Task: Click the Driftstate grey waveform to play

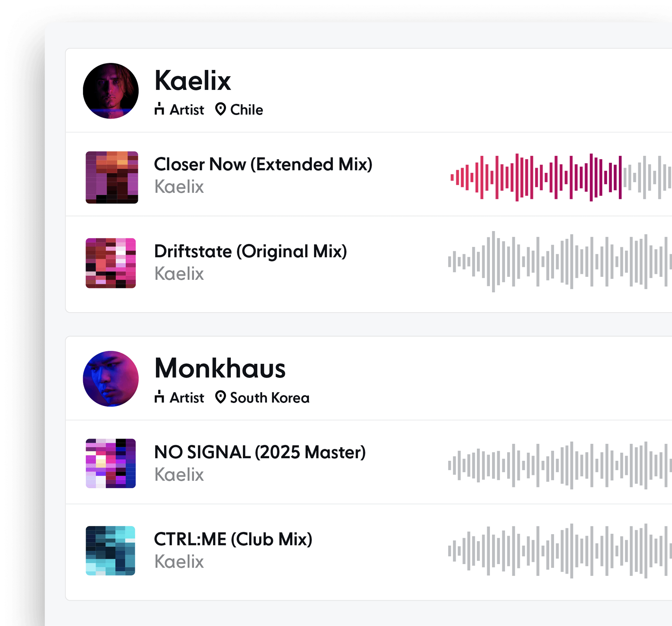Action: 560,261
